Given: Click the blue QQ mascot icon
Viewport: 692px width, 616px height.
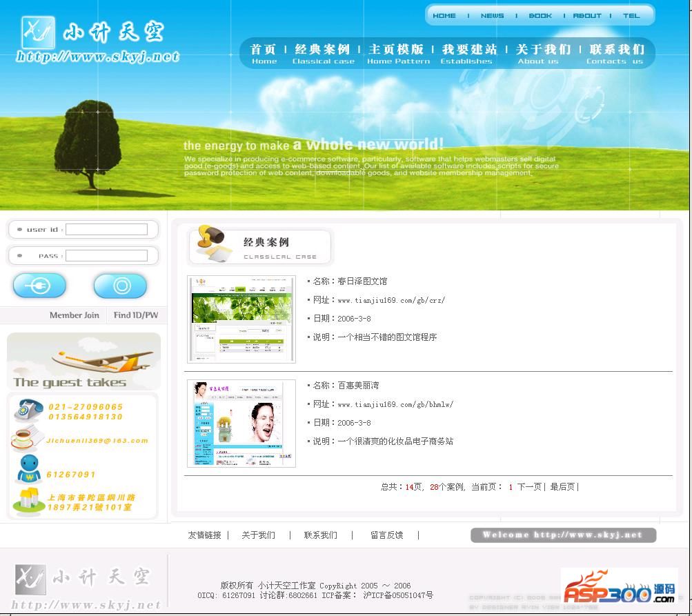Looking at the screenshot, I should [29, 469].
